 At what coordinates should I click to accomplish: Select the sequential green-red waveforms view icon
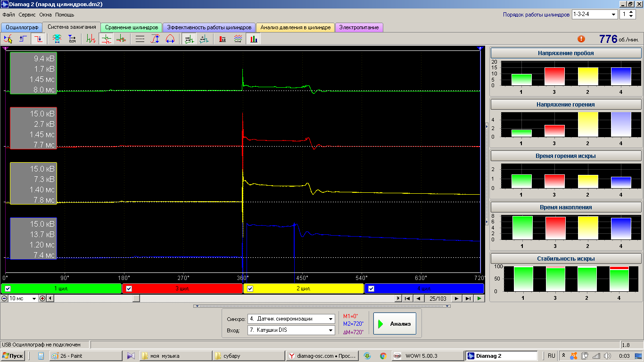pyautogui.click(x=91, y=39)
